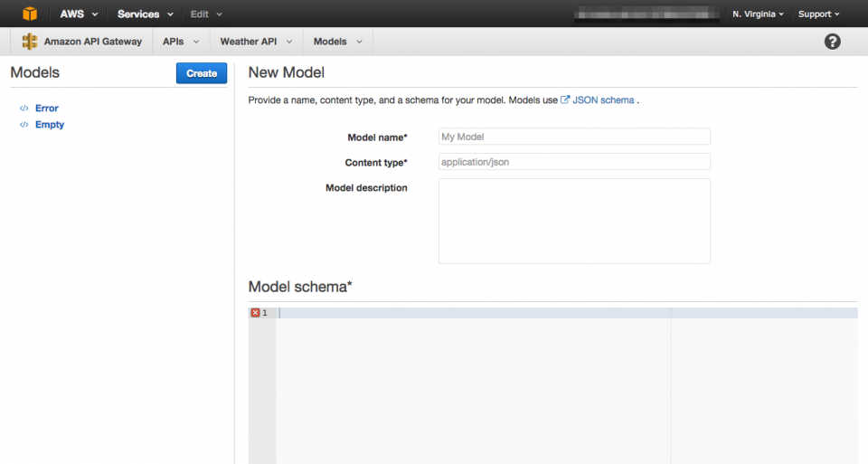Click into the Model description text area
The width and height of the screenshot is (868, 464).
pyautogui.click(x=574, y=221)
